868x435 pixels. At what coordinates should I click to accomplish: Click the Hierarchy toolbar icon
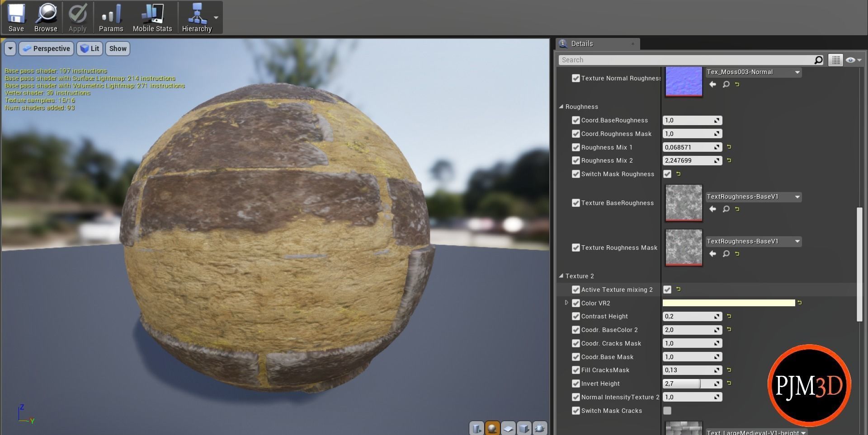197,18
